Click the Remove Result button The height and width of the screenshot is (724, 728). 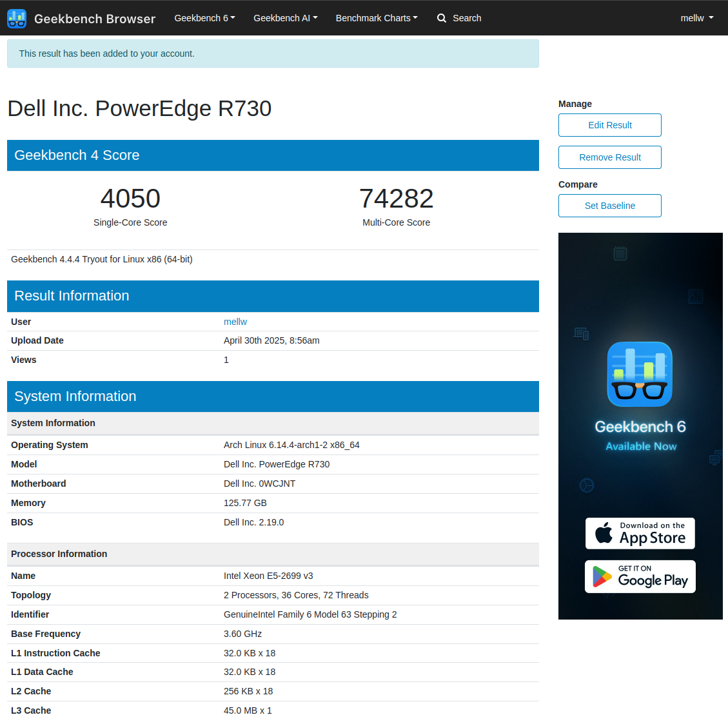[x=609, y=157]
